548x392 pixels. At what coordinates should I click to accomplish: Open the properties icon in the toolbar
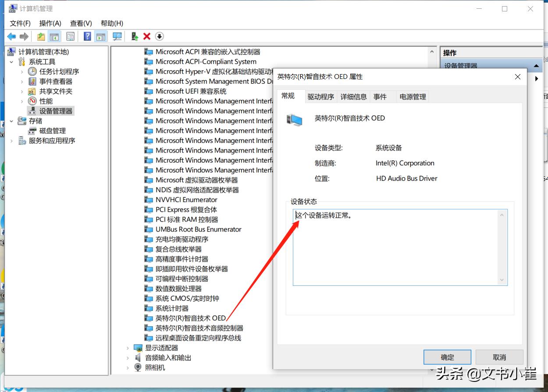click(x=71, y=36)
